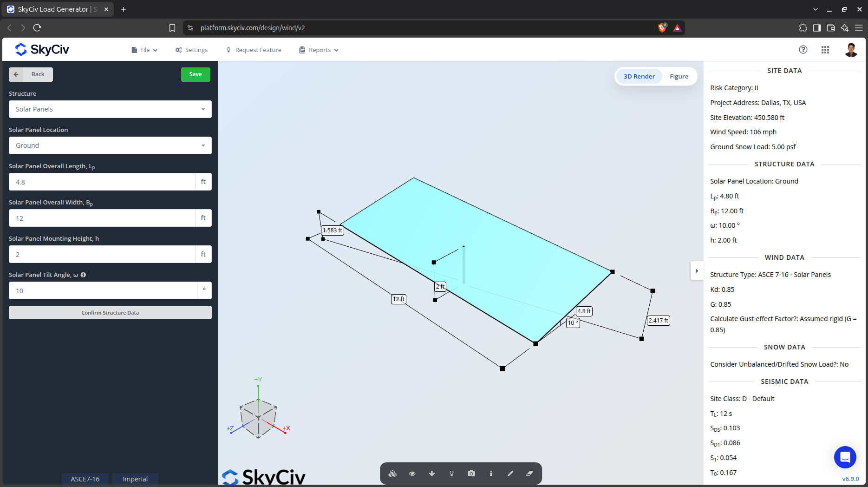Screen dimensions: 868x487
Task: Click the Back button
Action: [31, 74]
